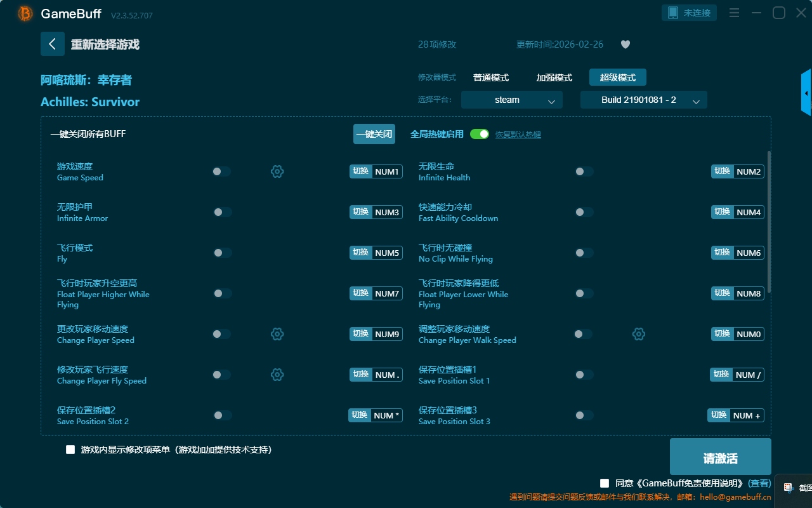Open the steam platform dropdown
This screenshot has height=508, width=812.
(512, 100)
